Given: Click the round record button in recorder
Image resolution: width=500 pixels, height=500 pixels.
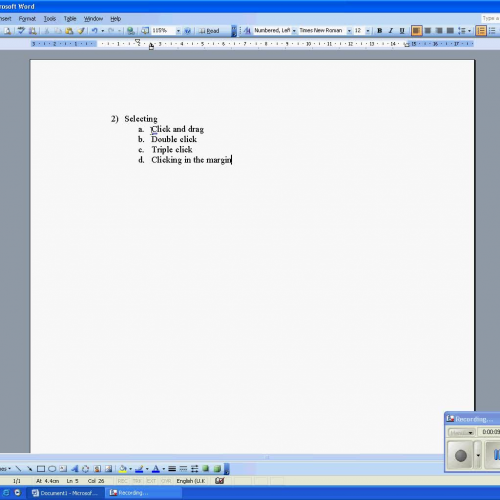Looking at the screenshot, I should coord(460,455).
